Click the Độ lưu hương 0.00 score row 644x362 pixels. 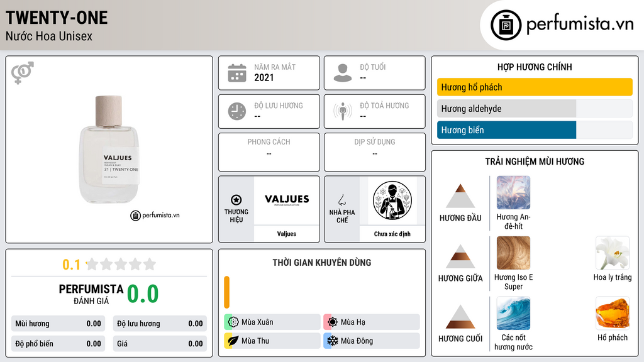pyautogui.click(x=160, y=324)
